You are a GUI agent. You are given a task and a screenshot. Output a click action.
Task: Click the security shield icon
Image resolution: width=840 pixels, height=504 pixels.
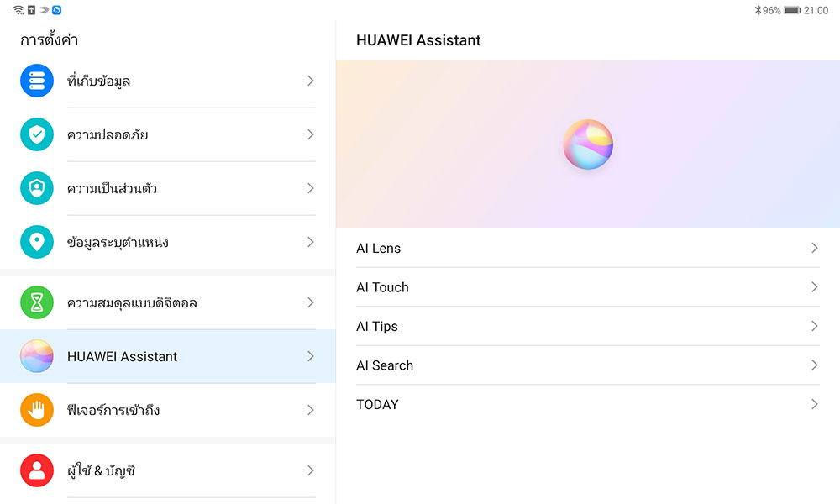click(x=36, y=134)
